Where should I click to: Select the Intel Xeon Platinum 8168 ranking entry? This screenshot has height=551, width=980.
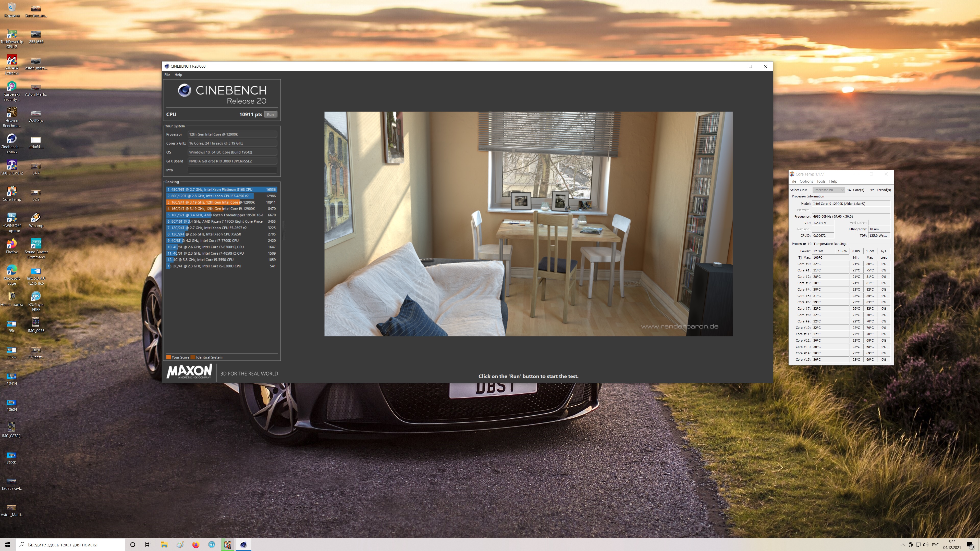click(221, 189)
